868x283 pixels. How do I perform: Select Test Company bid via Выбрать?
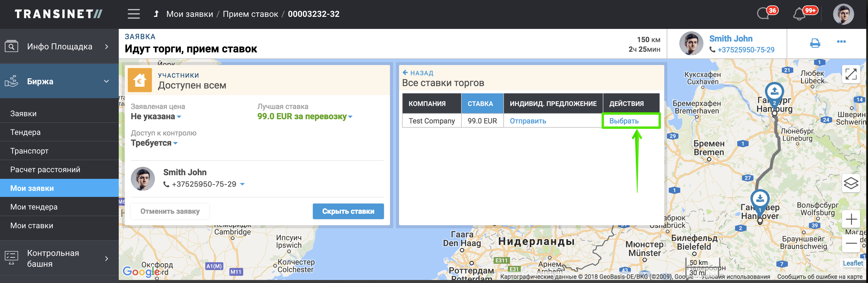(624, 121)
